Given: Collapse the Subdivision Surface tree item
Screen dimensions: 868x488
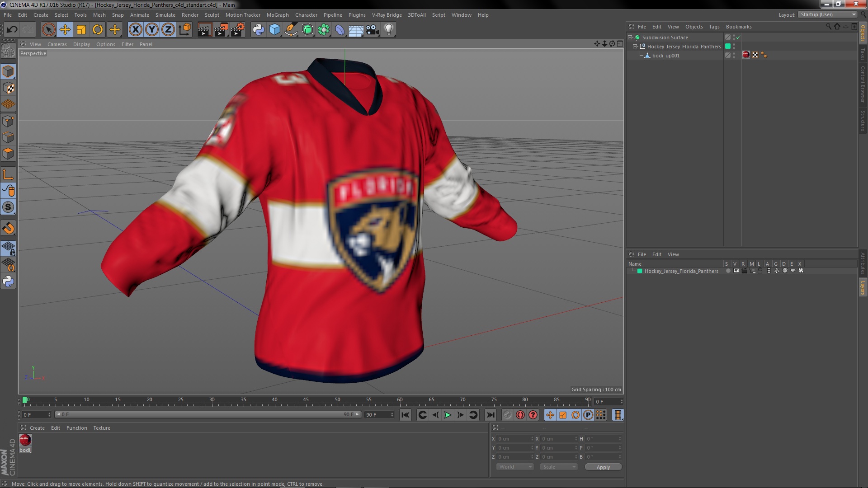Looking at the screenshot, I should click(630, 37).
